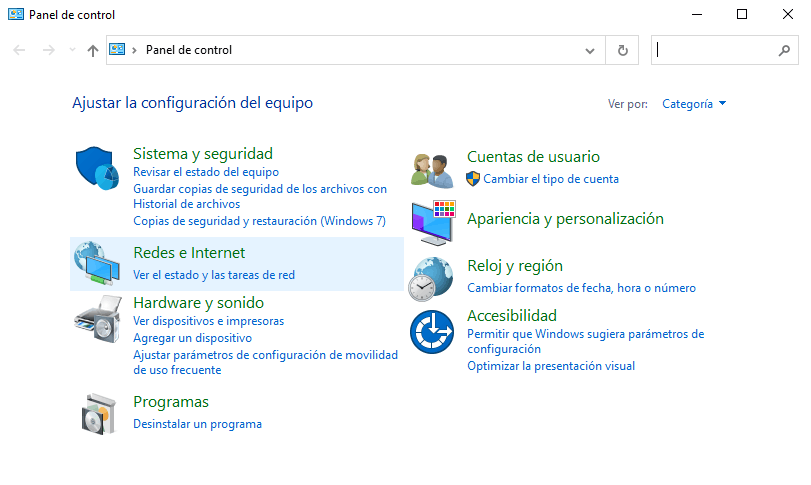The height and width of the screenshot is (485, 811).
Task: Click Panel de control breadcrumb in address bar
Action: click(189, 50)
